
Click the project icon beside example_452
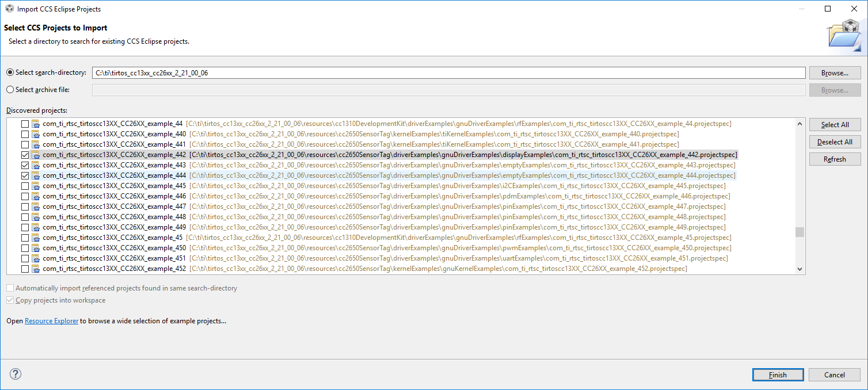tap(35, 268)
